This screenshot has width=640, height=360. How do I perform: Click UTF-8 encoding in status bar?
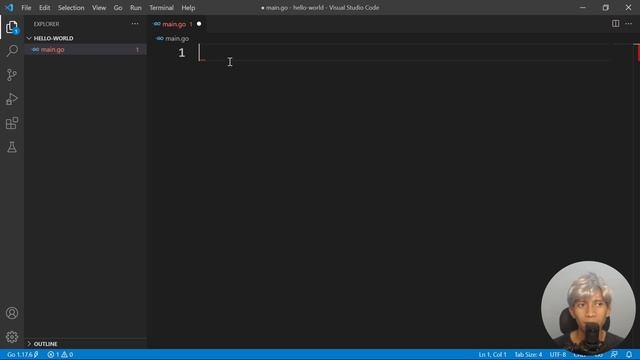(558, 354)
